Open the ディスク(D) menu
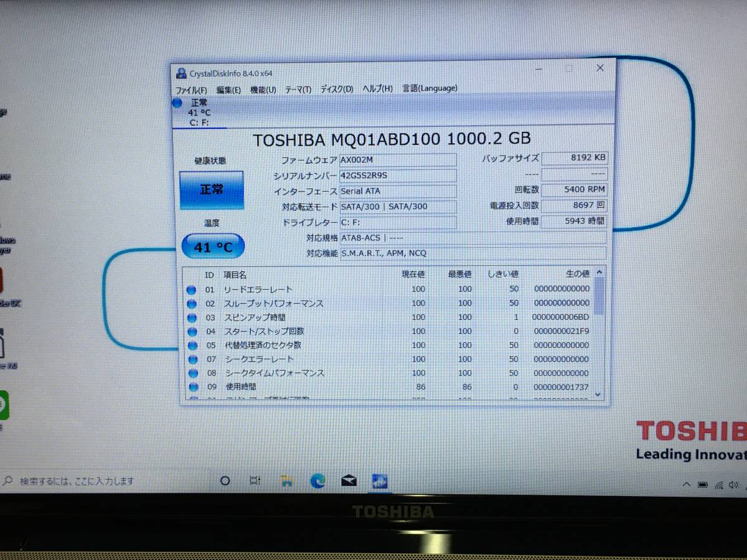Screen dimensions: 747x560 click(x=337, y=89)
